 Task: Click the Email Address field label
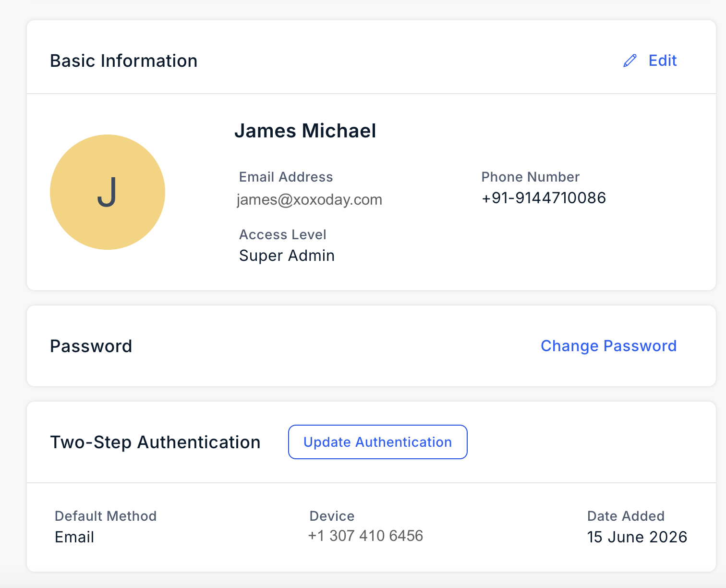coord(286,177)
